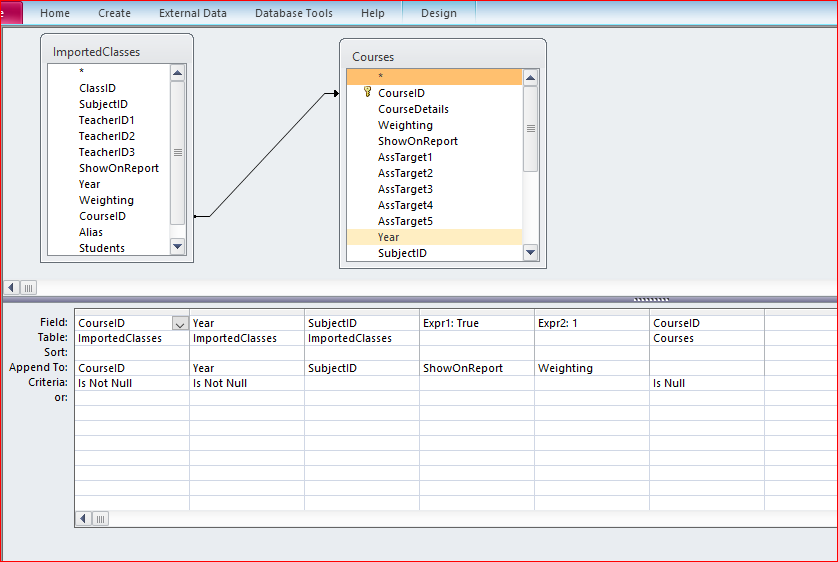Viewport: 838px width, 562px height.
Task: Click the Field cell containing Expr1: True
Action: tap(477, 323)
